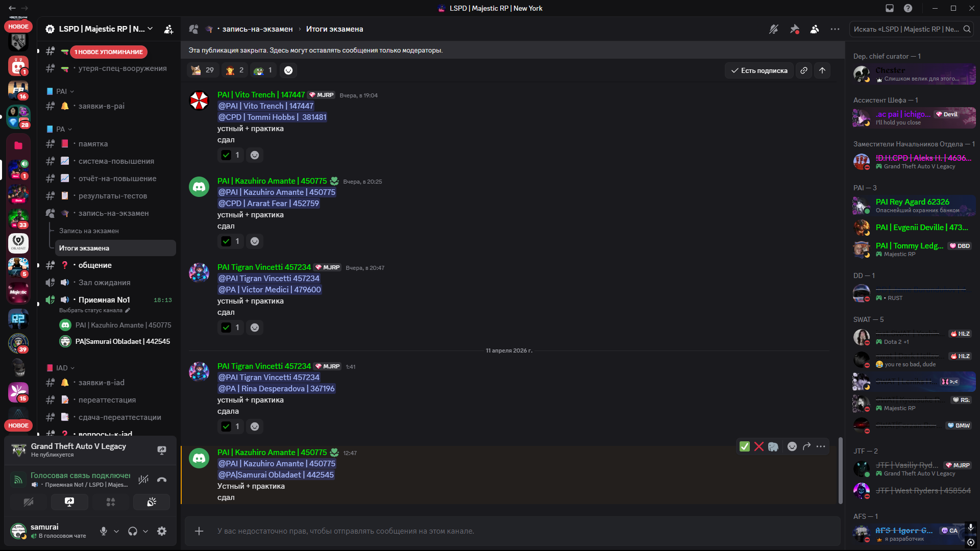Open the notification settings bell icon
The width and height of the screenshot is (980, 551).
[x=774, y=29]
